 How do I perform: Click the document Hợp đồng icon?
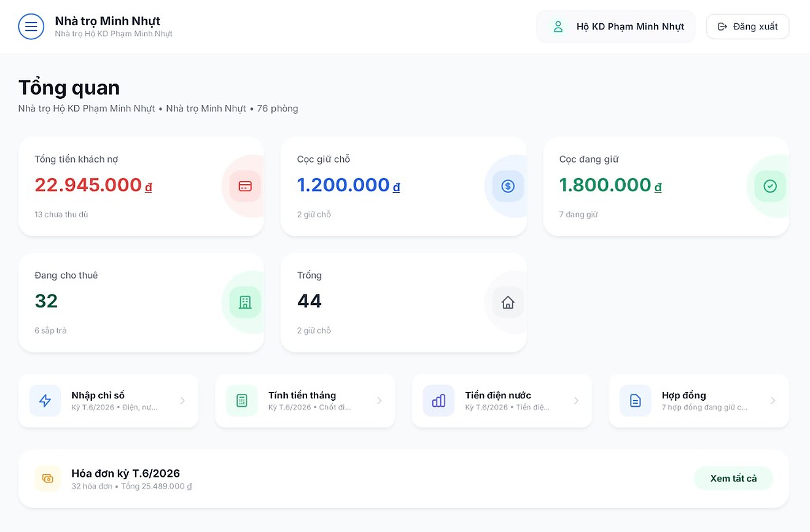635,400
